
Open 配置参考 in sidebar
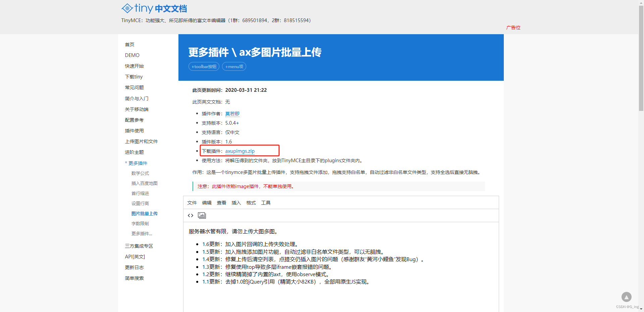pyautogui.click(x=134, y=120)
